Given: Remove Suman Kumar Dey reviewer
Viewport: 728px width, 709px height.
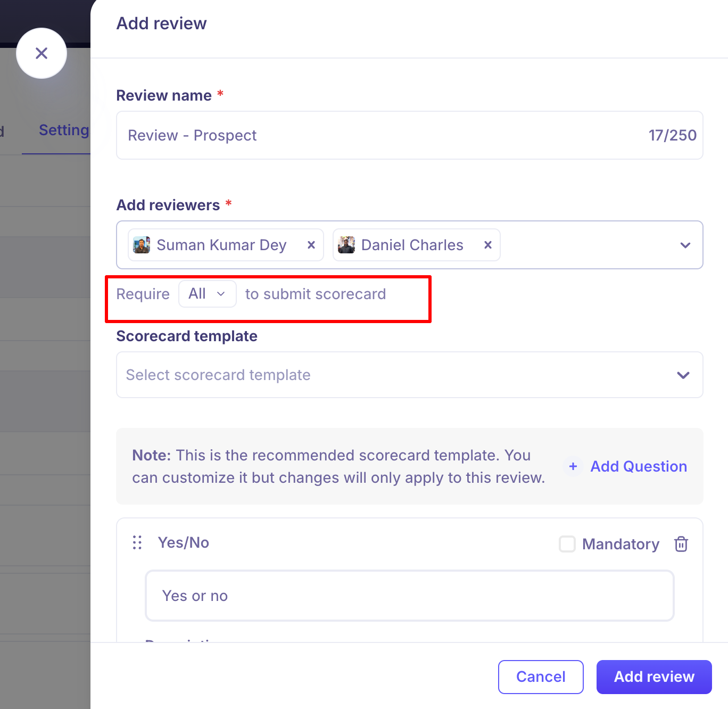Looking at the screenshot, I should 311,245.
